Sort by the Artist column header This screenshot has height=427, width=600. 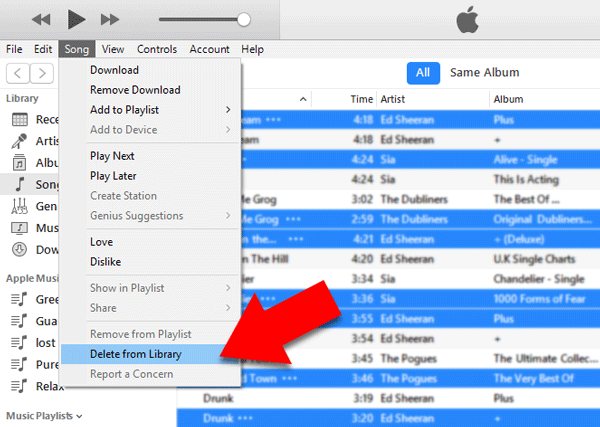393,99
